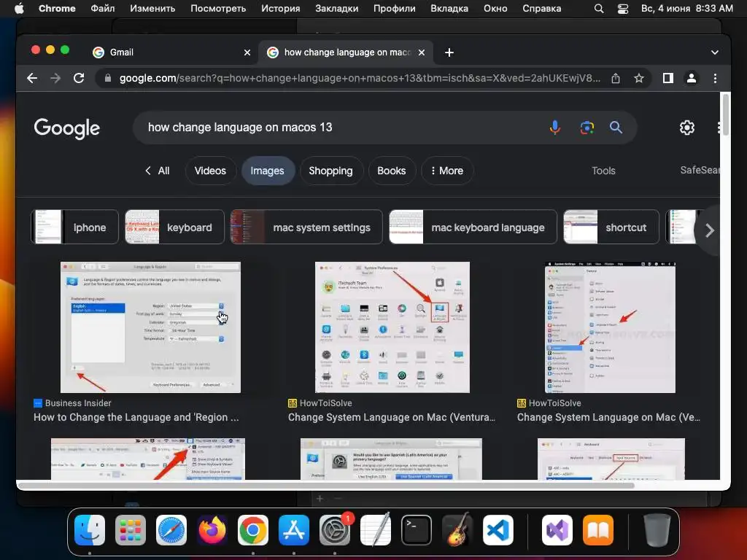The height and width of the screenshot is (560, 747).
Task: Open Books app from the Dock
Action: (598, 530)
